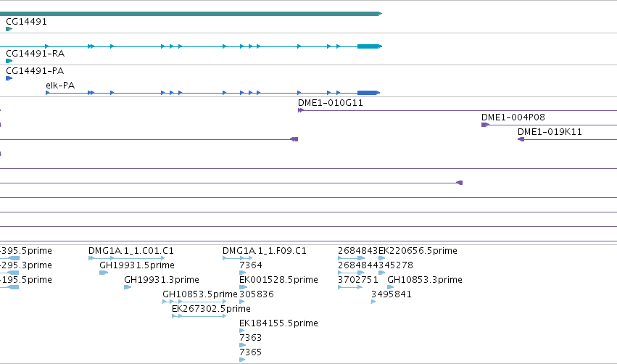Select the EK001528.5prime label
The width and height of the screenshot is (617, 364).
278,280
